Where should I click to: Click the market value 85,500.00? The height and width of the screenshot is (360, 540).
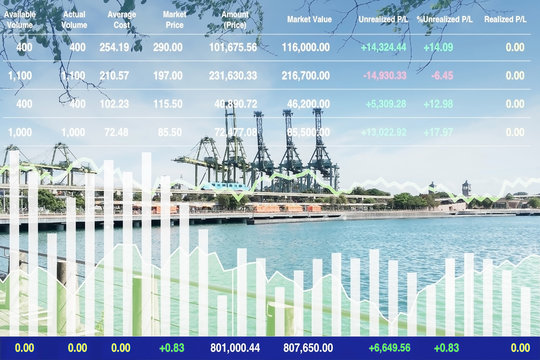click(x=308, y=132)
